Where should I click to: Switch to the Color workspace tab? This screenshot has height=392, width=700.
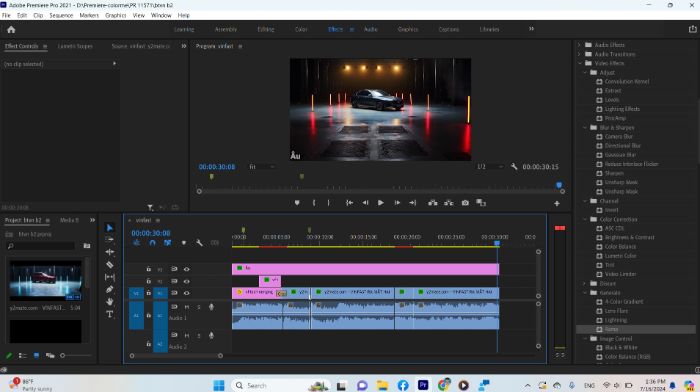coord(301,29)
